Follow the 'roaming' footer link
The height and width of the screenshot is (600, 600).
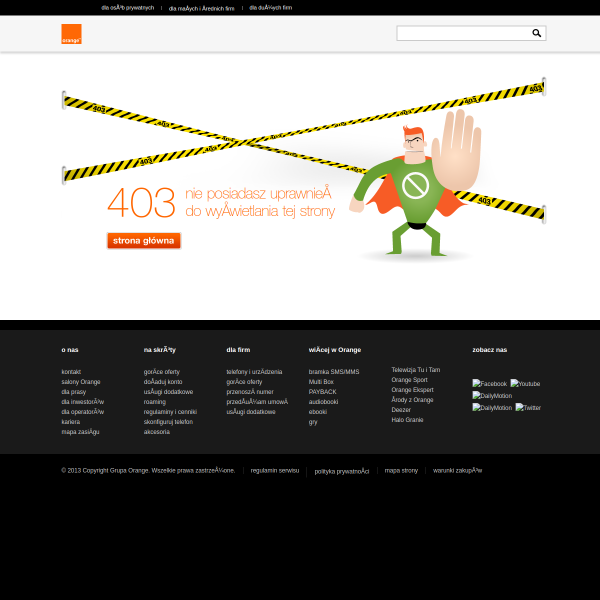[x=155, y=401]
